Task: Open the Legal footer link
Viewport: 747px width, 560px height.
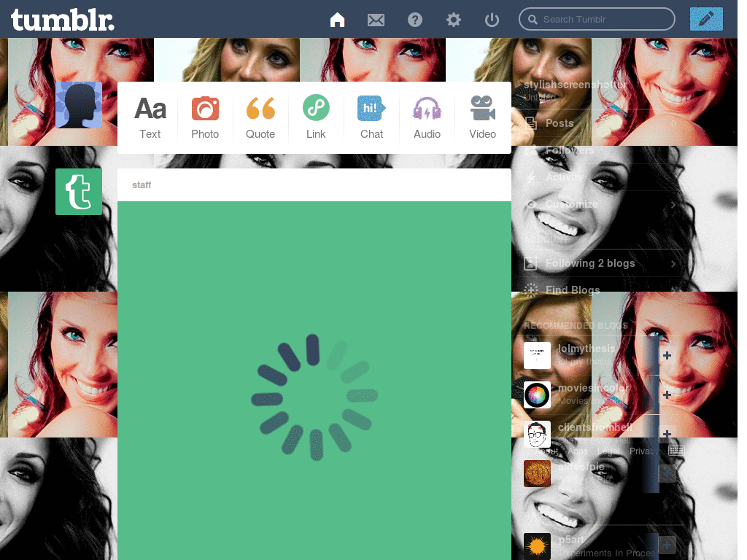Action: 609,451
